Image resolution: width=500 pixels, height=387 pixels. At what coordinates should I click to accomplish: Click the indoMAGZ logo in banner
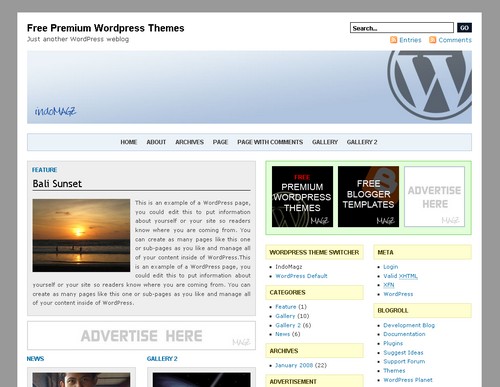click(55, 111)
